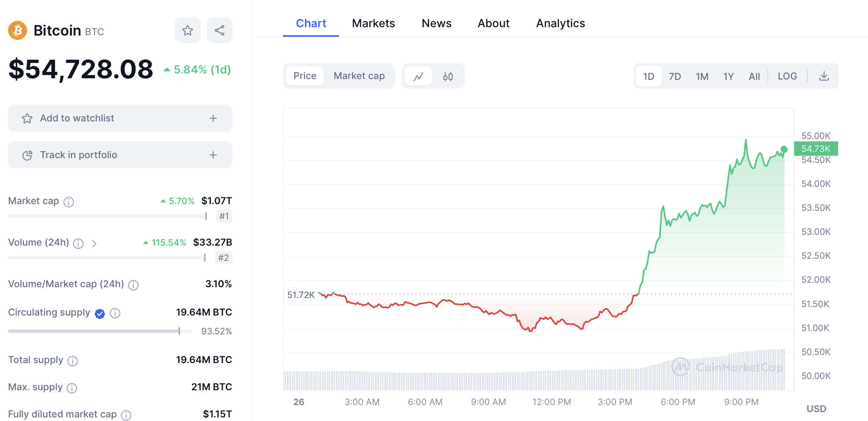Toggle LOG scale on the chart

pos(787,76)
